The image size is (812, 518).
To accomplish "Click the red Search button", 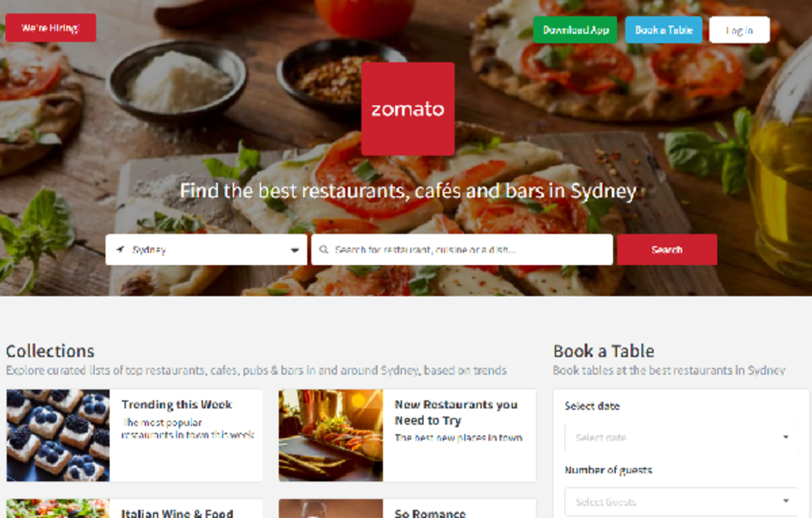I will 666,250.
